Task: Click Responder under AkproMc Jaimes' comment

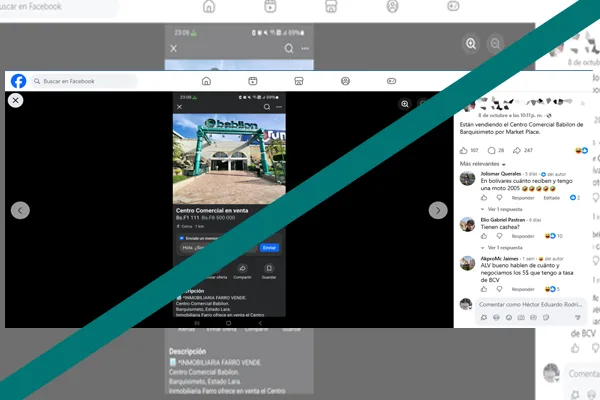Action: (x=523, y=289)
